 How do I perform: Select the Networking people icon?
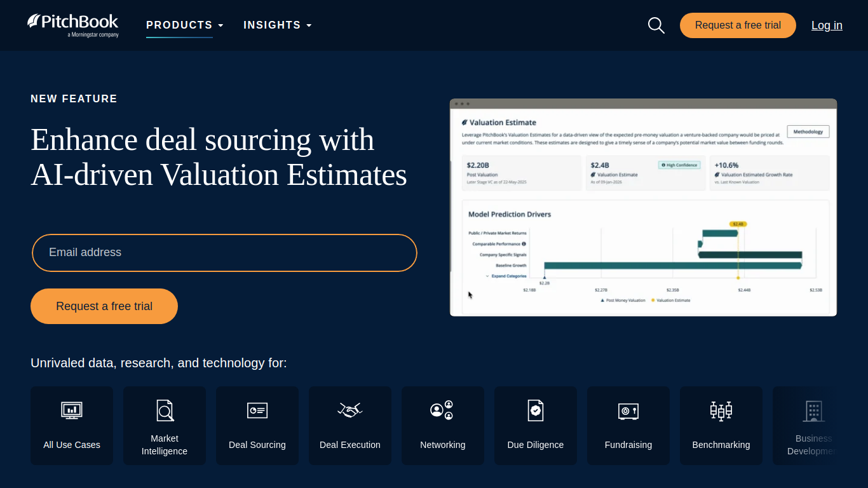[442, 410]
